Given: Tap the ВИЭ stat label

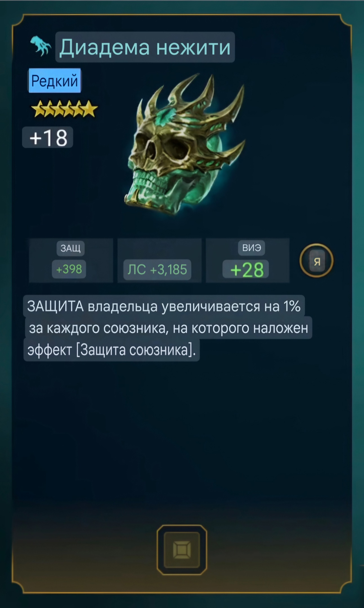Looking at the screenshot, I should click(251, 248).
